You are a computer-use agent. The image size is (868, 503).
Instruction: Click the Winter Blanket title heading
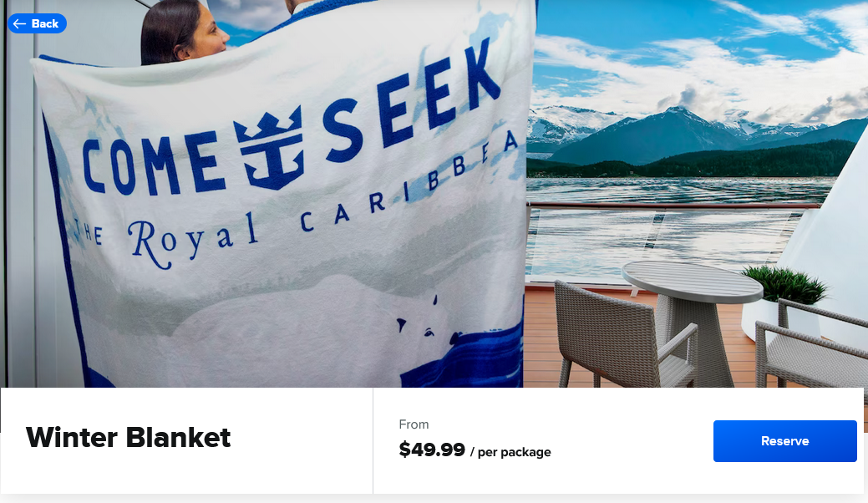coord(128,438)
